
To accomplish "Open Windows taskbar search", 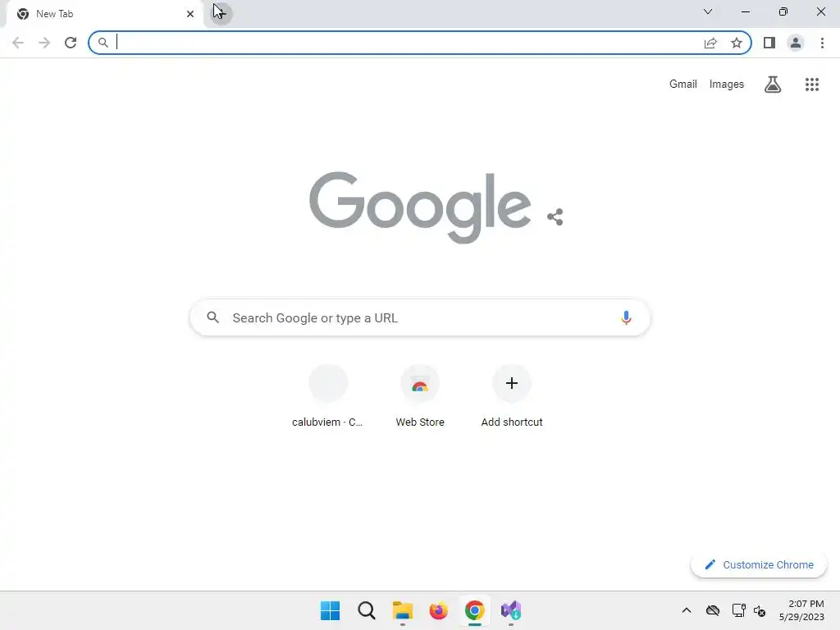I will [367, 610].
